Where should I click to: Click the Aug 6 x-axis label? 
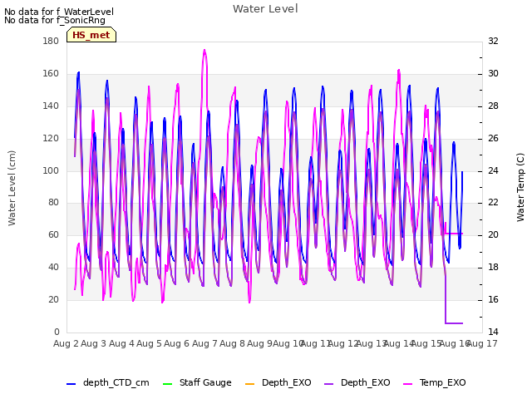pyautogui.click(x=176, y=343)
